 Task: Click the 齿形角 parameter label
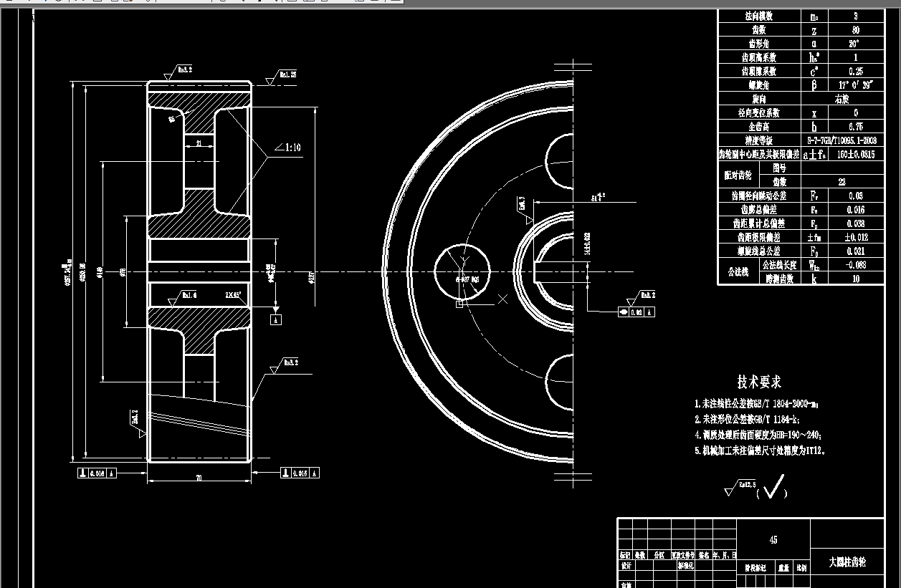click(x=758, y=44)
